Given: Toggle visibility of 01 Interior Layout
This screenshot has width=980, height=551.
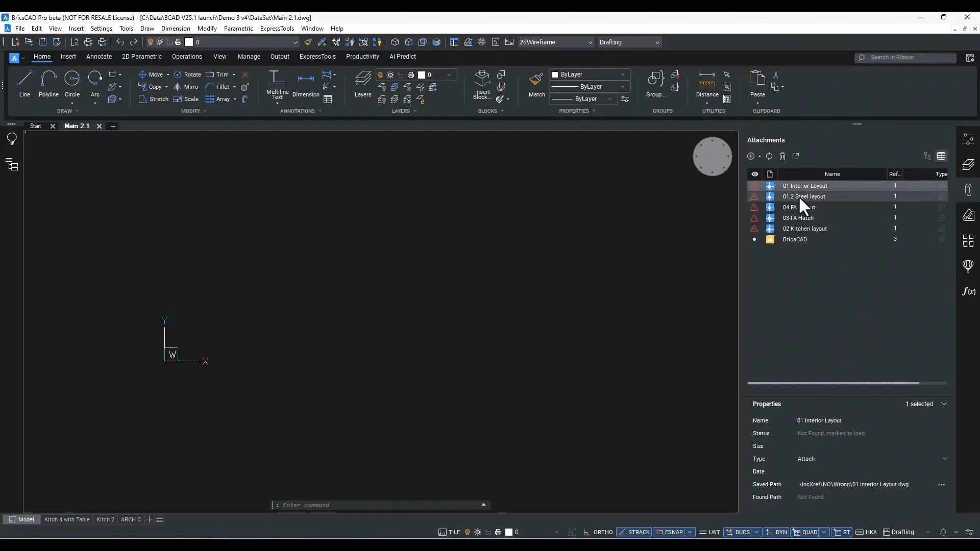Looking at the screenshot, I should click(754, 185).
